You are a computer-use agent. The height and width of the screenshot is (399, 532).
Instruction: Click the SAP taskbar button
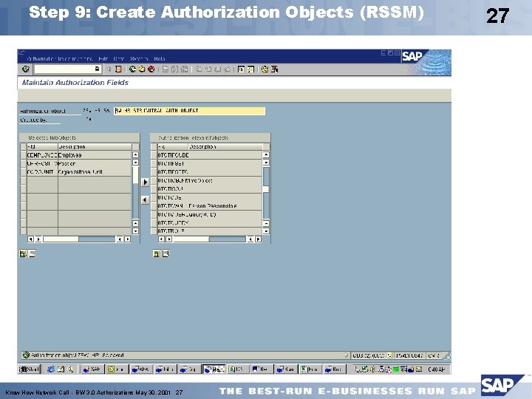pyautogui.click(x=92, y=369)
